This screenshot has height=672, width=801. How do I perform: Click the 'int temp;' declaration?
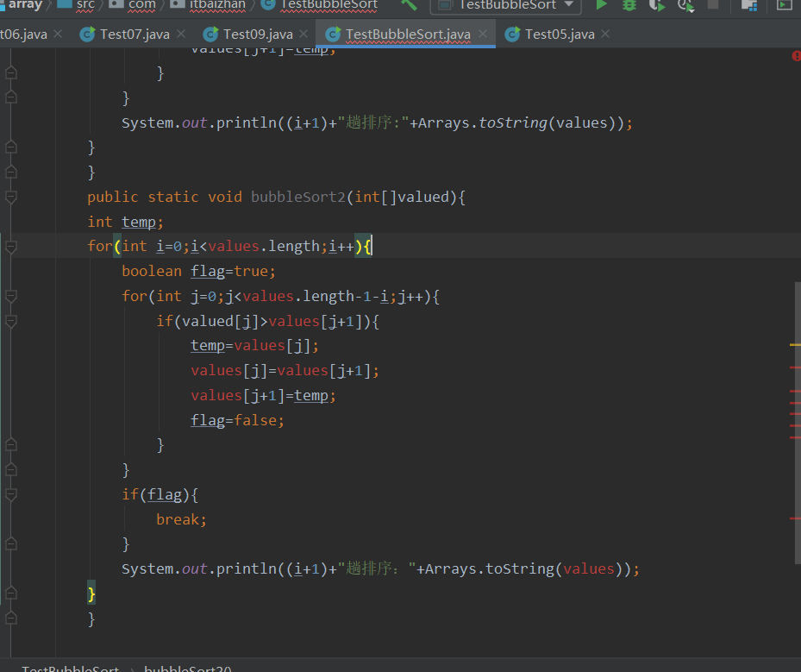(x=125, y=222)
